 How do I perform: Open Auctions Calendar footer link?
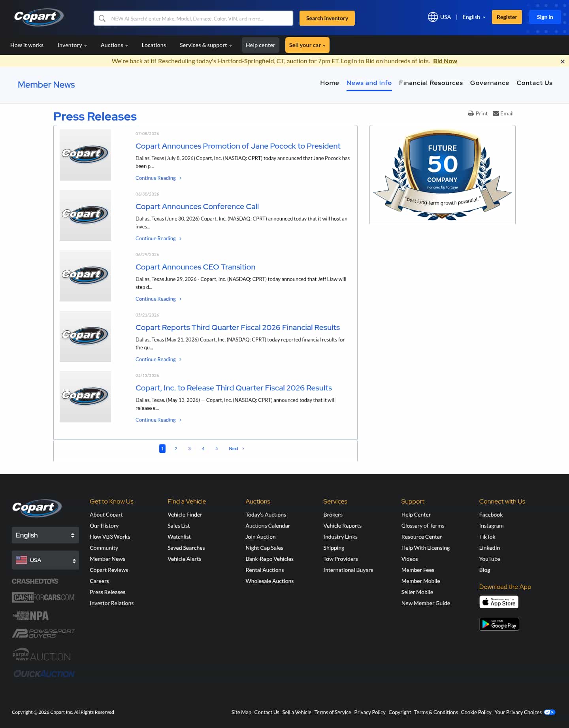tap(268, 526)
